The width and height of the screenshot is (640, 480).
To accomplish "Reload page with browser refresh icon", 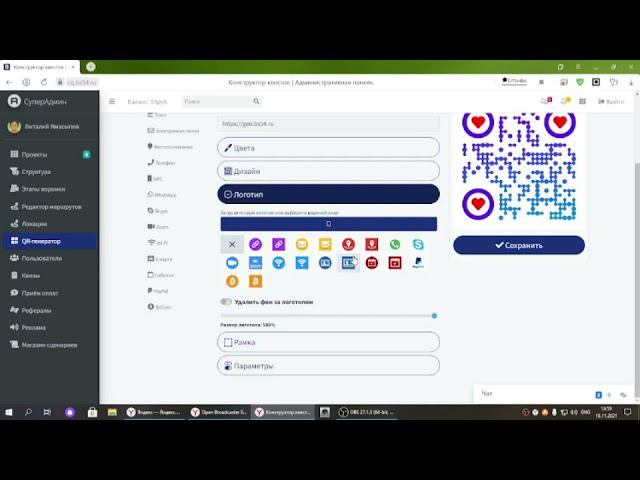I will pos(44,82).
